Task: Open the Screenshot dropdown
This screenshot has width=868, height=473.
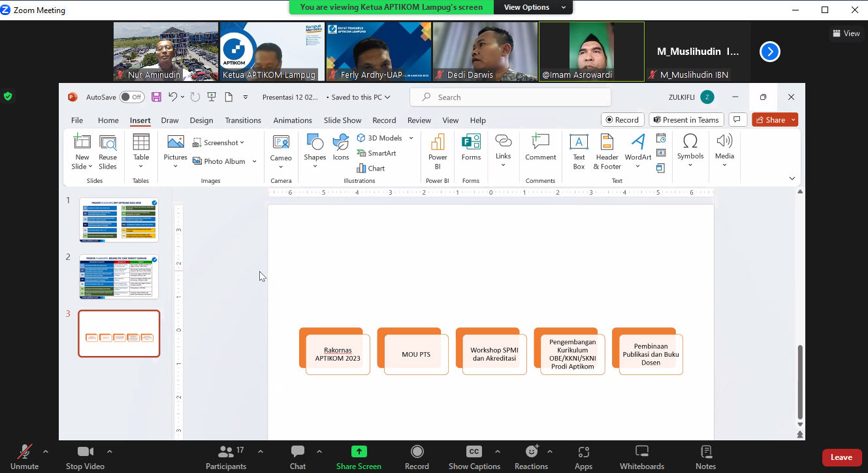Action: (219, 142)
